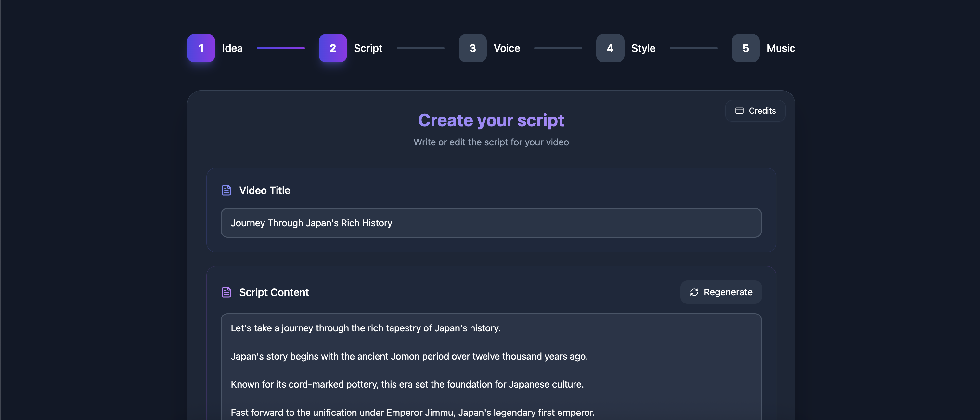Open the Style step label

(643, 48)
